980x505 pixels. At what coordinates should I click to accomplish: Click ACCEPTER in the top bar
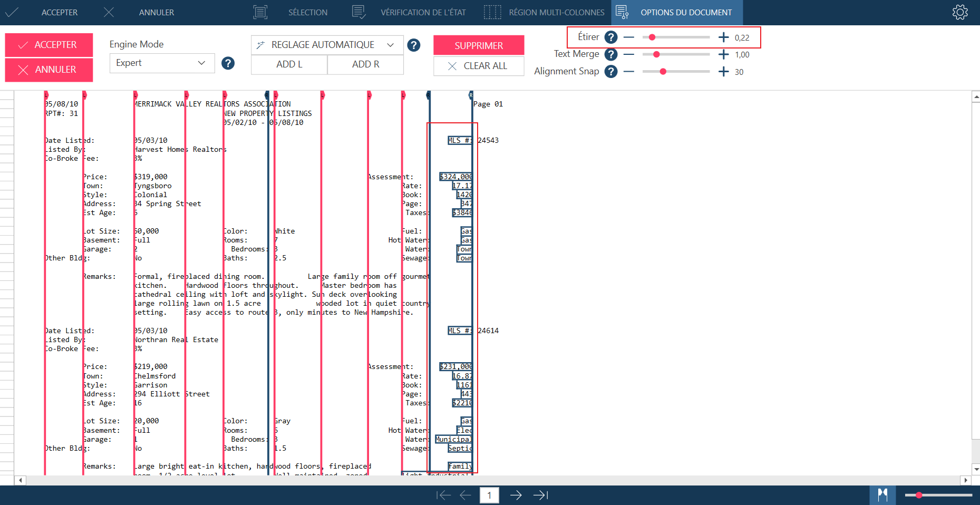click(60, 13)
